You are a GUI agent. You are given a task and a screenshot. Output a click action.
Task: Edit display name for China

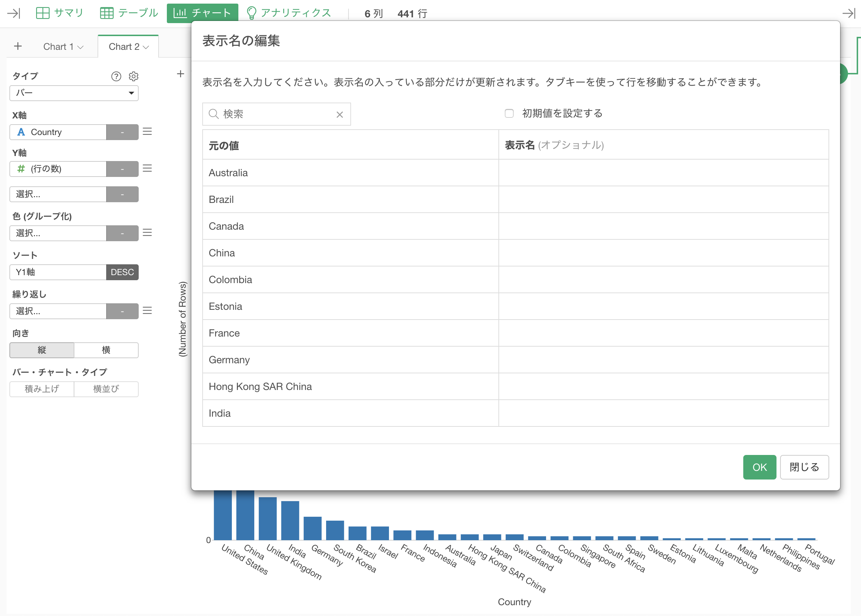[x=663, y=253]
